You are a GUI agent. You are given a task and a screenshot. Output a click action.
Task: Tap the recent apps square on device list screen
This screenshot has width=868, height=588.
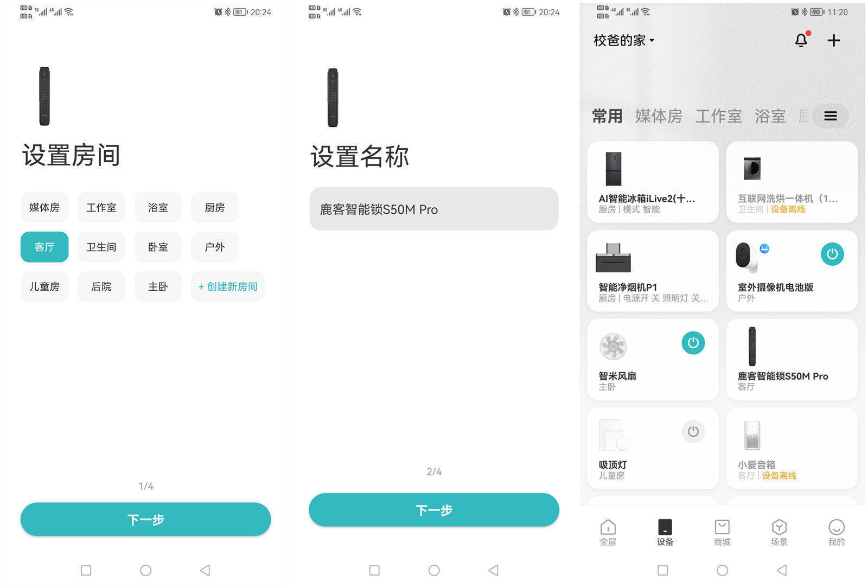click(x=662, y=570)
